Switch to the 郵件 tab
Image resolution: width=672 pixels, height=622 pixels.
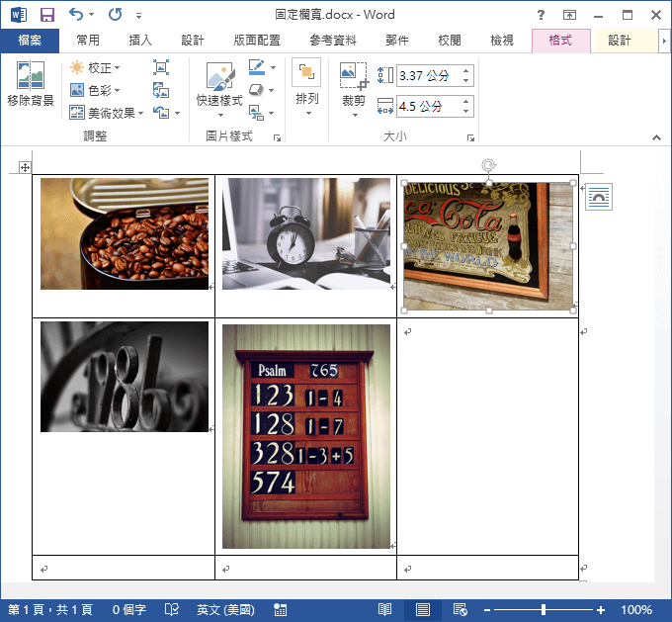pos(397,41)
